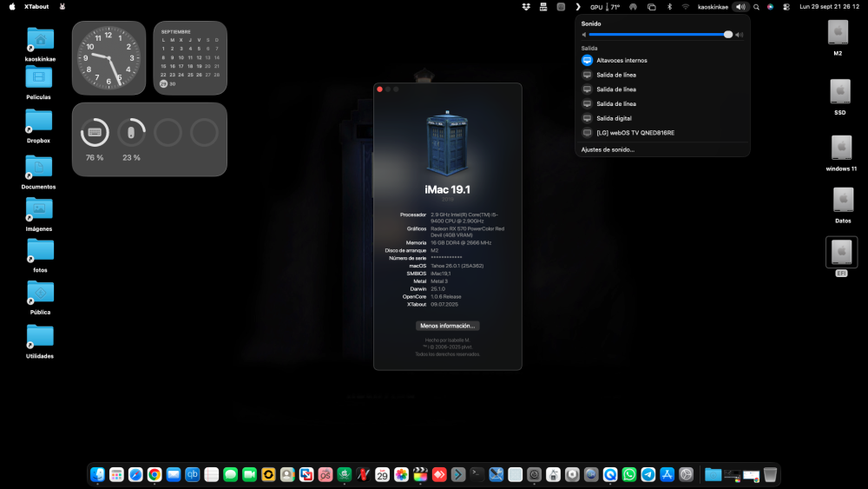
Task: Click the TARDIS image in the iMac 19.1 window
Action: (x=447, y=142)
